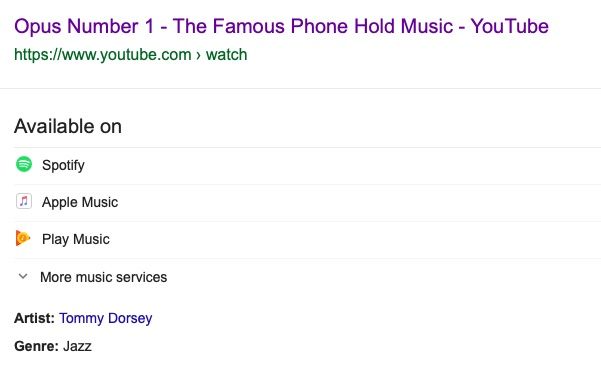Select the Apple Music text label

(80, 202)
